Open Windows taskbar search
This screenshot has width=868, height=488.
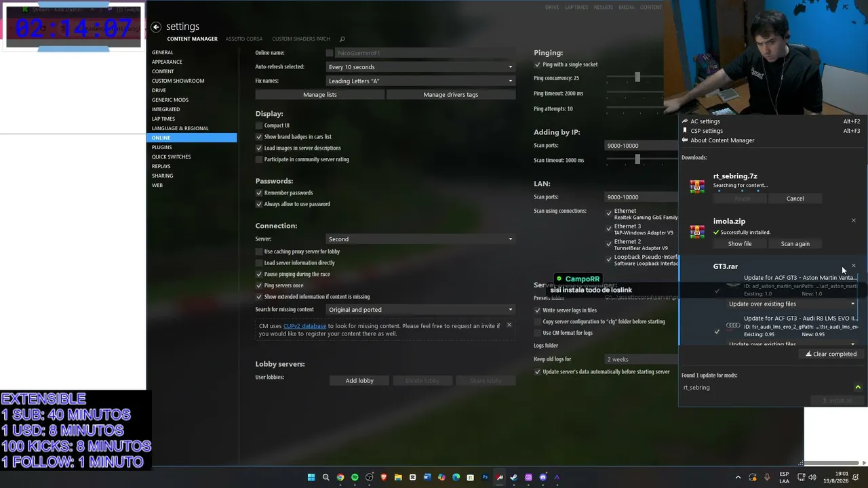click(325, 477)
